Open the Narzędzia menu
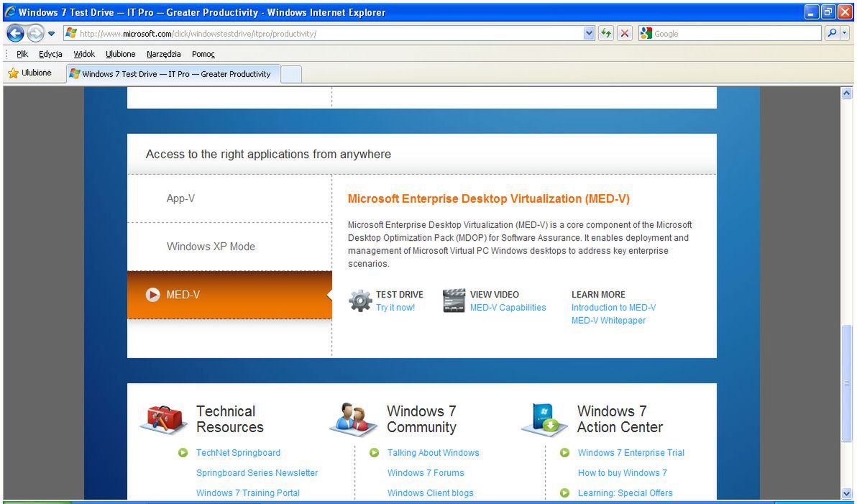The image size is (857, 504). pyautogui.click(x=163, y=54)
